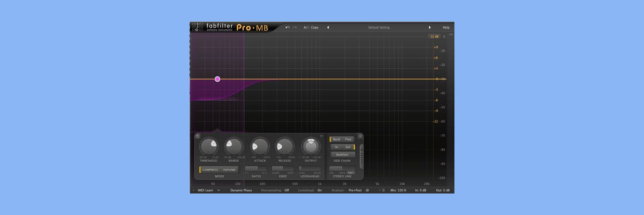Click the Range knob
Viewport: 644px width, 215px height.
[x=234, y=146]
